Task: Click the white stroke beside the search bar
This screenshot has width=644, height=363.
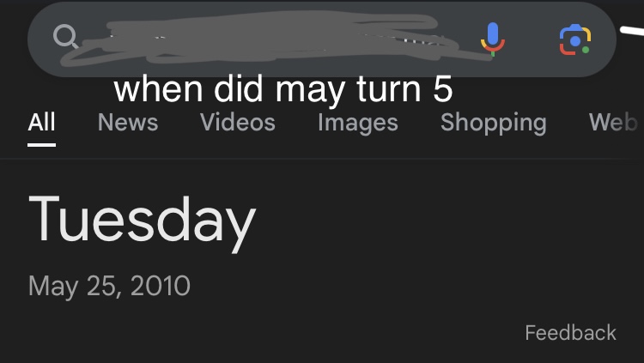Action: (x=632, y=31)
